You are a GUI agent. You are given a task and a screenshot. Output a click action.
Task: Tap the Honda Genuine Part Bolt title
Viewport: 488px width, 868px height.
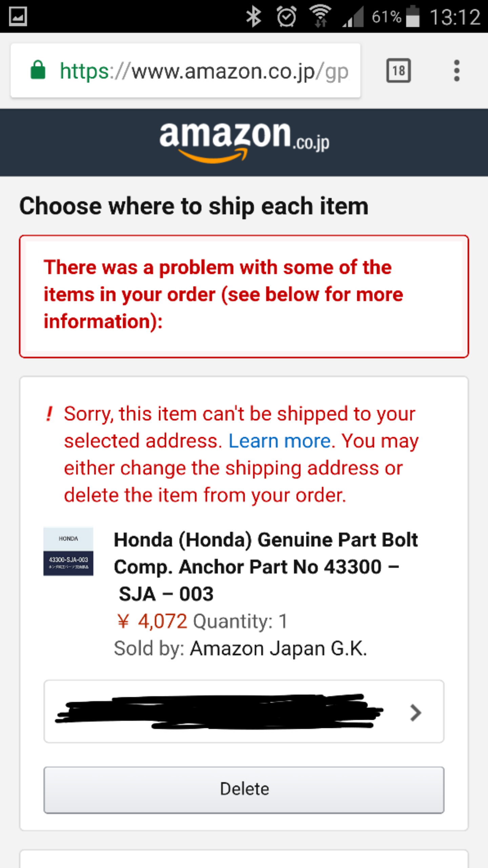tap(265, 567)
